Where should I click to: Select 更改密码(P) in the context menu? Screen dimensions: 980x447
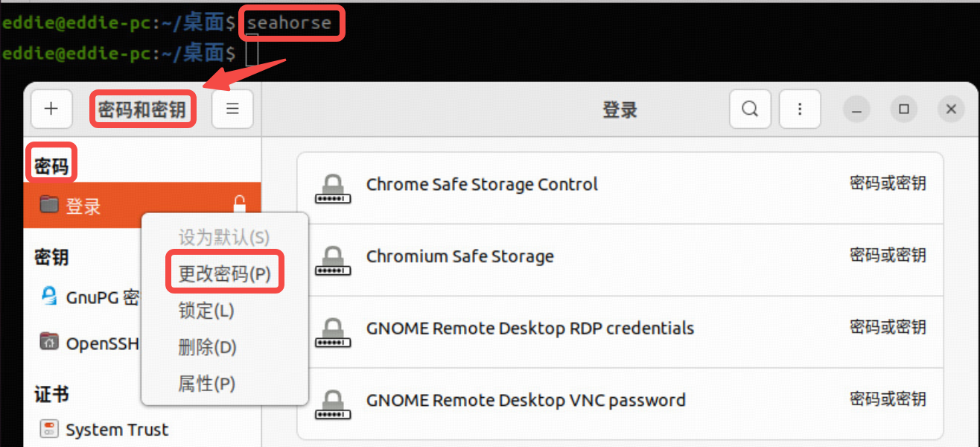click(224, 273)
